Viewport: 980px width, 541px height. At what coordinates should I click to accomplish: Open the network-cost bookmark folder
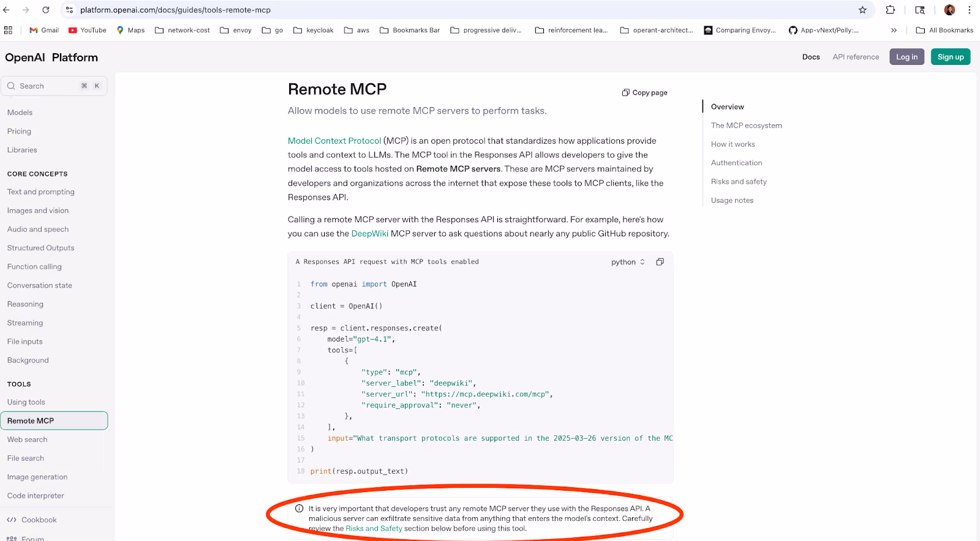tap(183, 30)
